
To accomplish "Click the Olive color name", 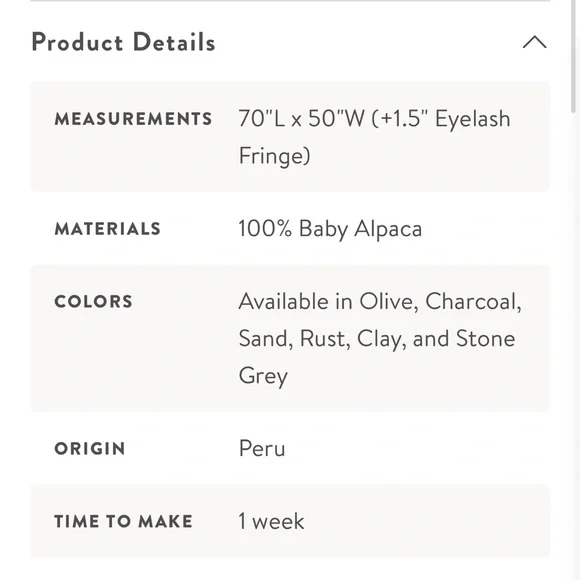I will (389, 302).
